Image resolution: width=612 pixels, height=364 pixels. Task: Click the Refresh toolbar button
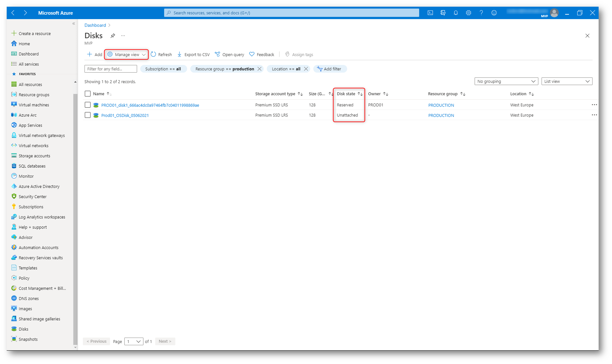[161, 54]
